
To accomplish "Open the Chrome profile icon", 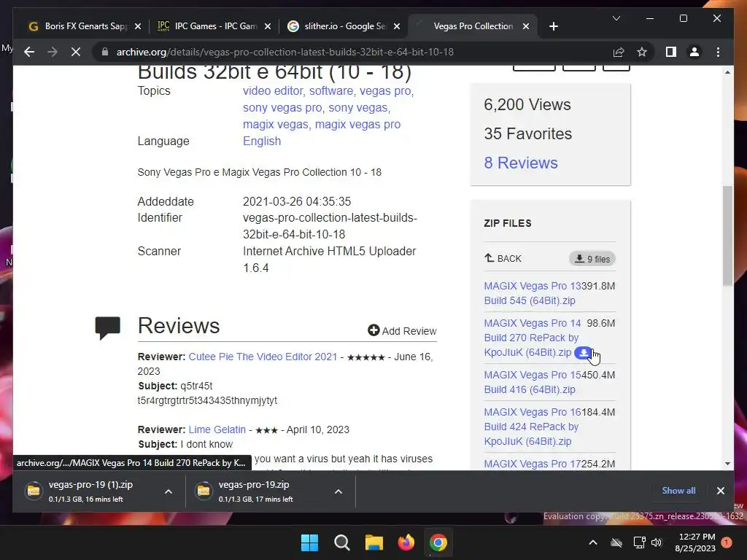I will (694, 52).
